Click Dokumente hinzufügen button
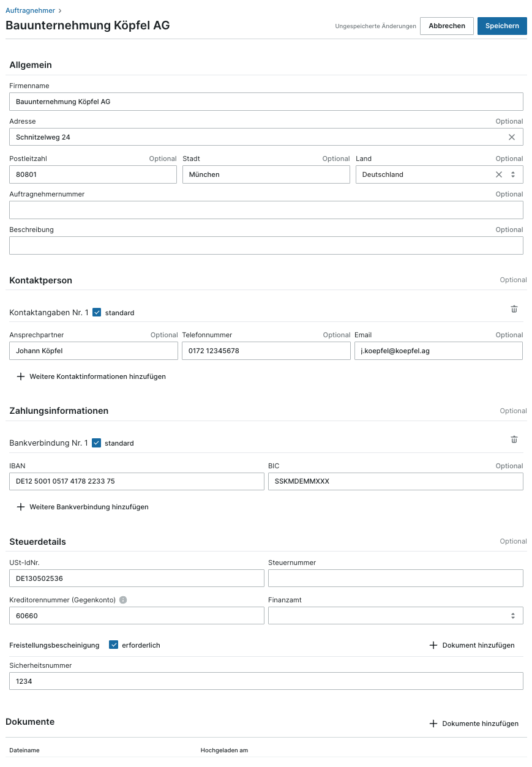This screenshot has width=532, height=767. coord(474,724)
